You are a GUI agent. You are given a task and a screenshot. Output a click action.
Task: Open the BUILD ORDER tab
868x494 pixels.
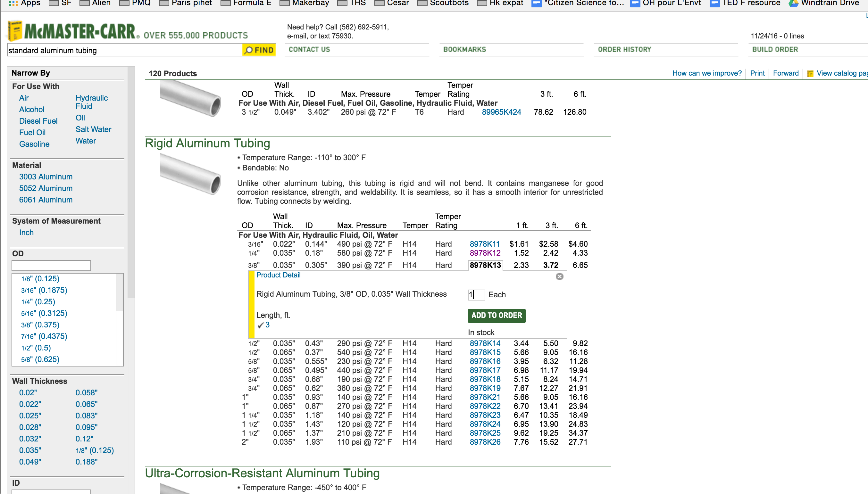pos(808,50)
